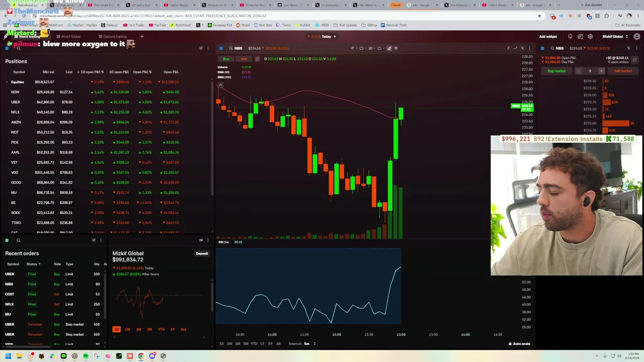Open the chart widget three-dot menu
Screen dimensions: 644x362
[x=529, y=48]
